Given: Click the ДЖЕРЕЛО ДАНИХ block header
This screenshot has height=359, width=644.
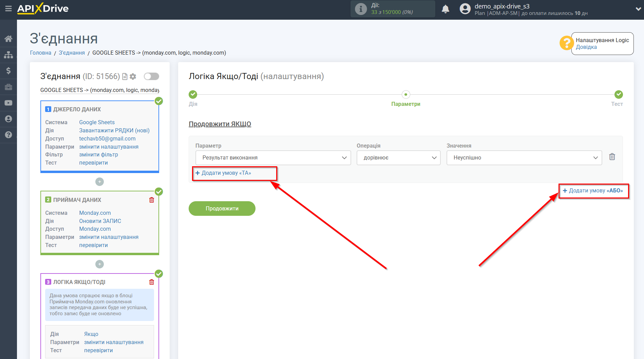Looking at the screenshot, I should pyautogui.click(x=77, y=109).
